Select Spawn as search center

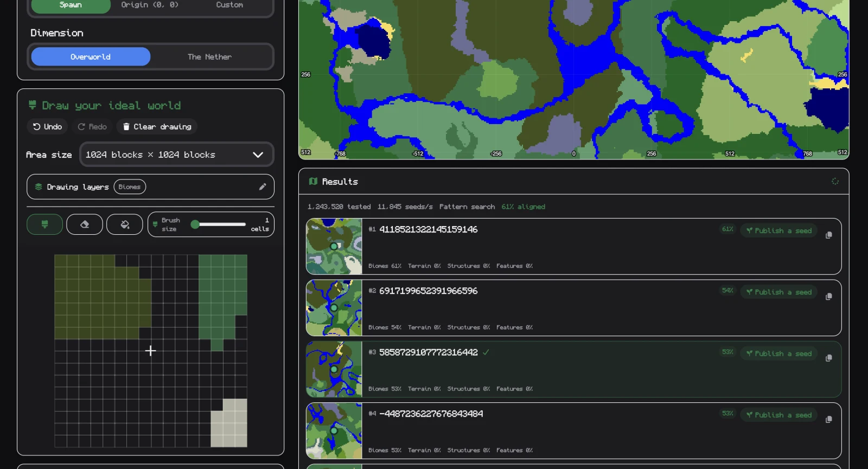71,5
